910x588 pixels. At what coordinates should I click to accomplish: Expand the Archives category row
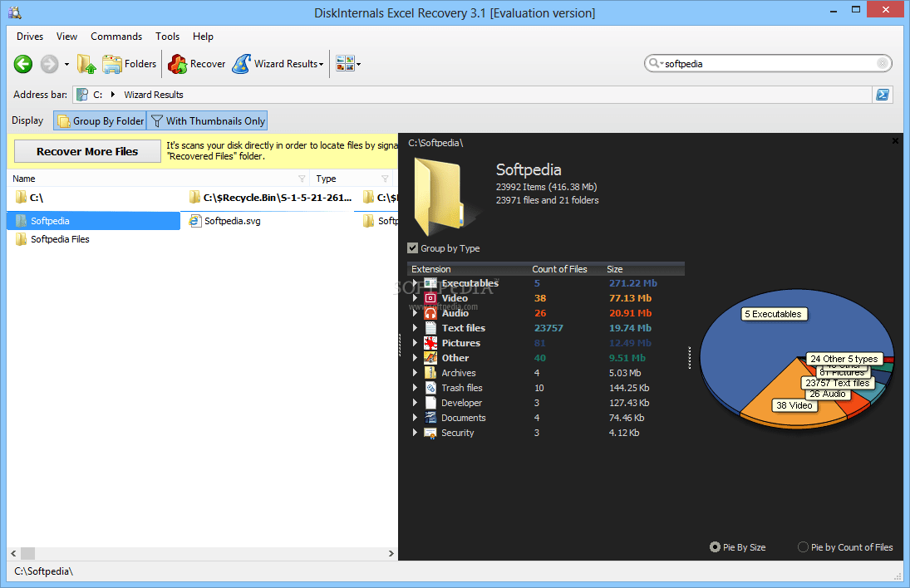[414, 372]
